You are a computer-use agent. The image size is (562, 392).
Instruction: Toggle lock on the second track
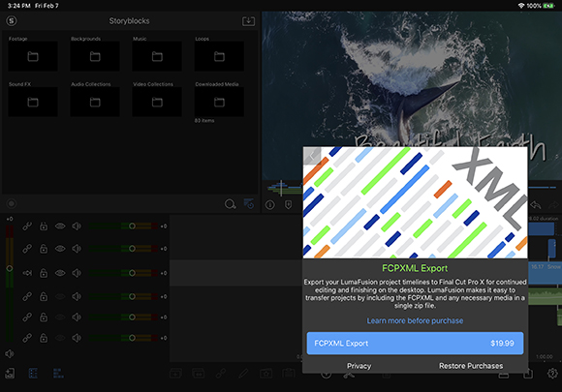[44, 249]
